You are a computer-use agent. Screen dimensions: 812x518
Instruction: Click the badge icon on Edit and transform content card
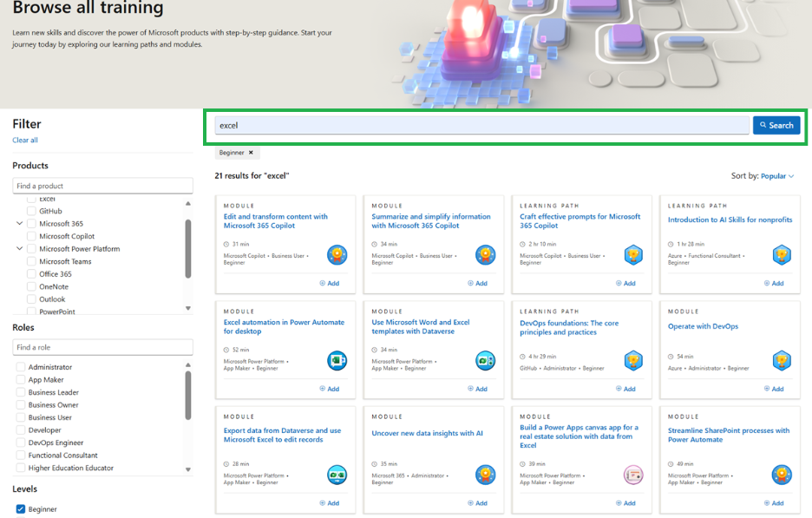coord(337,255)
